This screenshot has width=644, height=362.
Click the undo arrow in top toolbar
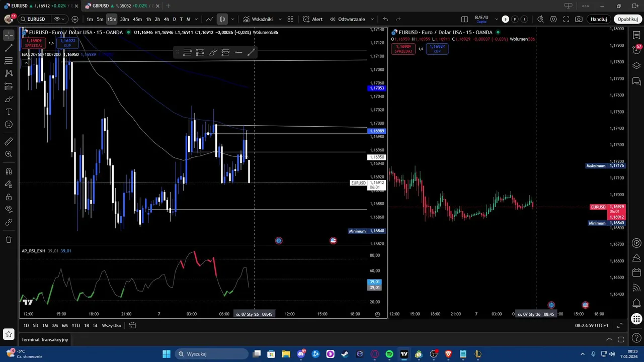tap(385, 19)
